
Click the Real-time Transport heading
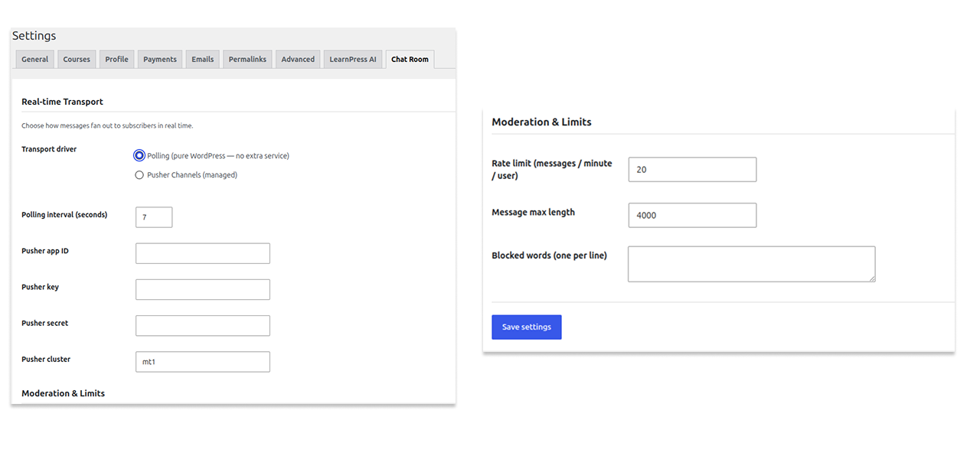pyautogui.click(x=62, y=102)
